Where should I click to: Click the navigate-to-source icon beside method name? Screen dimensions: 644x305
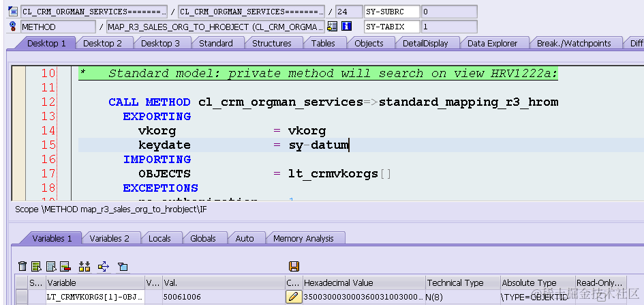[x=333, y=27]
